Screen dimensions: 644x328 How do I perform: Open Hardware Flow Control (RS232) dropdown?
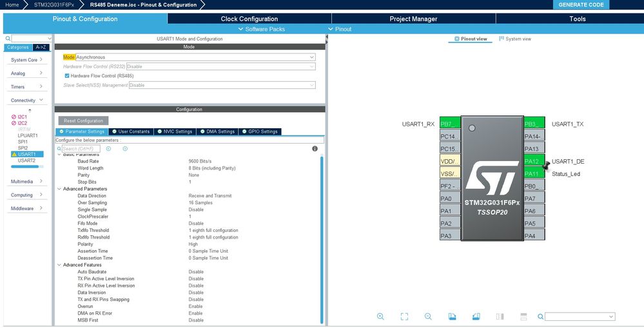coord(221,66)
